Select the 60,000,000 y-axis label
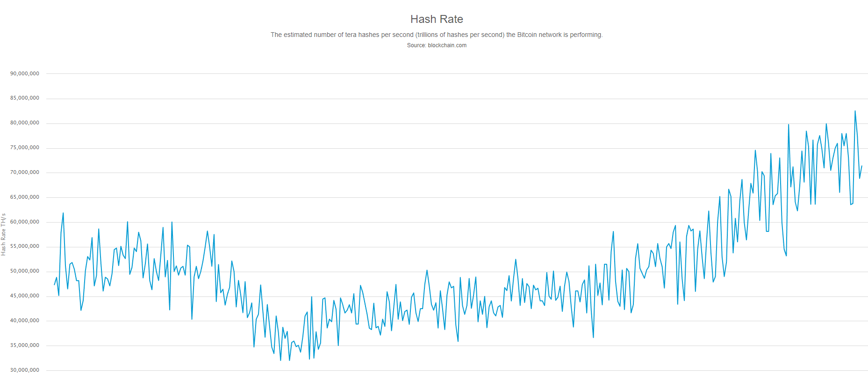Image resolution: width=868 pixels, height=375 pixels. pyautogui.click(x=25, y=222)
